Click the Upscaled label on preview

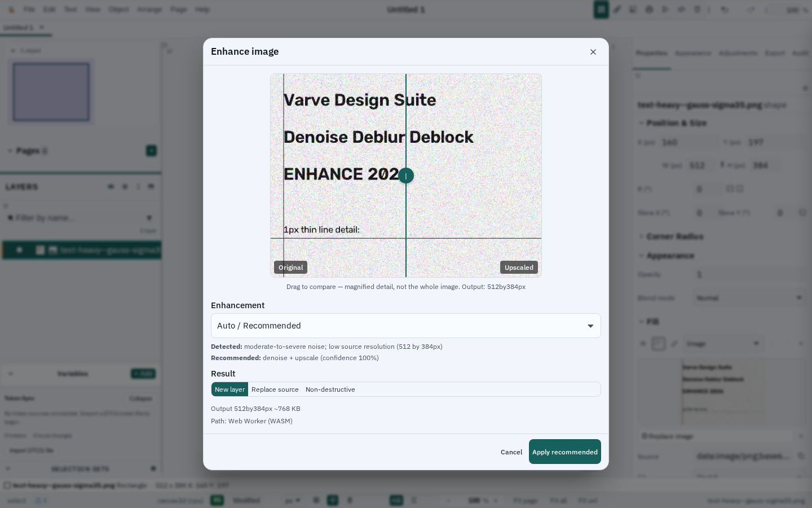519,268
